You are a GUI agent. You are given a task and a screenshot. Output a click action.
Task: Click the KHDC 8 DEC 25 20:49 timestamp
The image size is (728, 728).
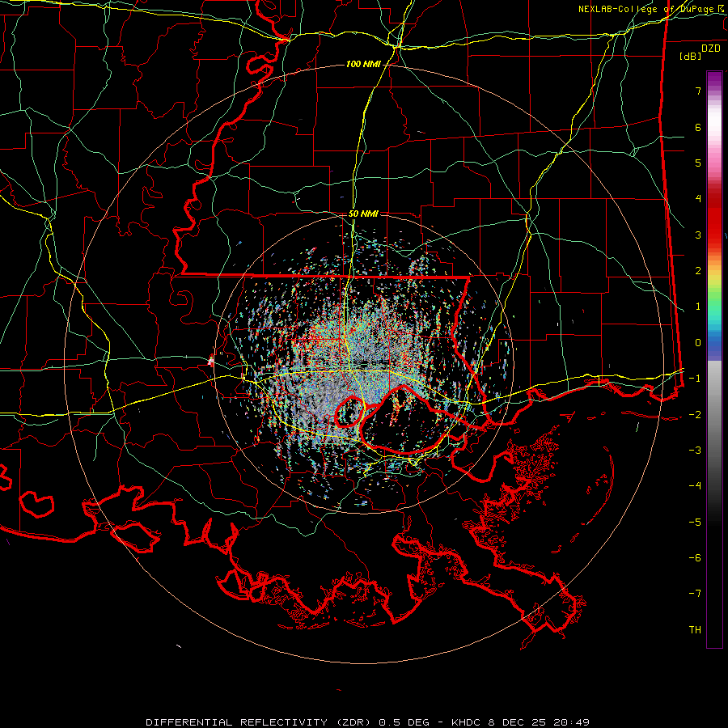[x=520, y=722]
